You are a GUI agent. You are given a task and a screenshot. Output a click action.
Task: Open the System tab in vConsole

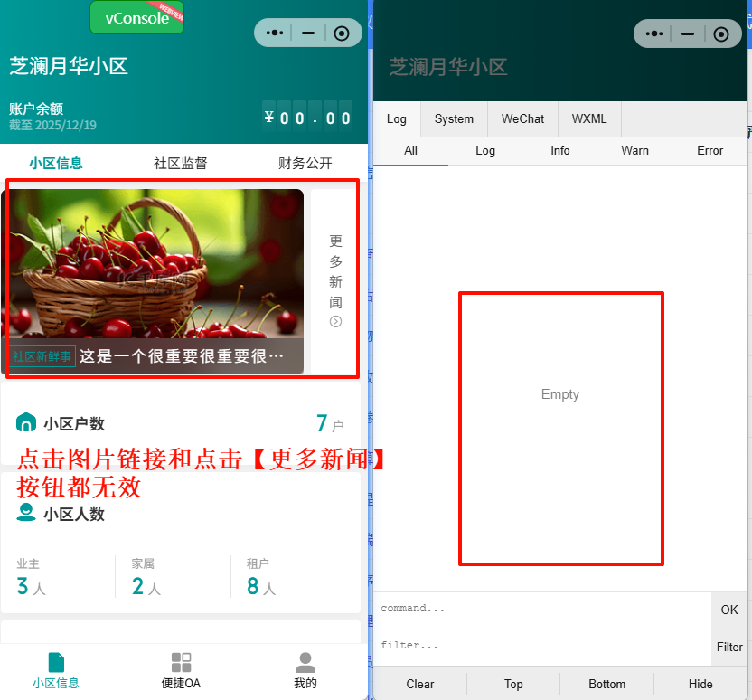tap(454, 118)
